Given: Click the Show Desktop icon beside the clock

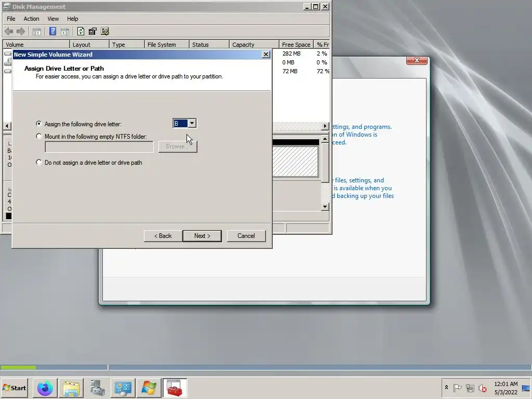Looking at the screenshot, I should click(x=526, y=388).
